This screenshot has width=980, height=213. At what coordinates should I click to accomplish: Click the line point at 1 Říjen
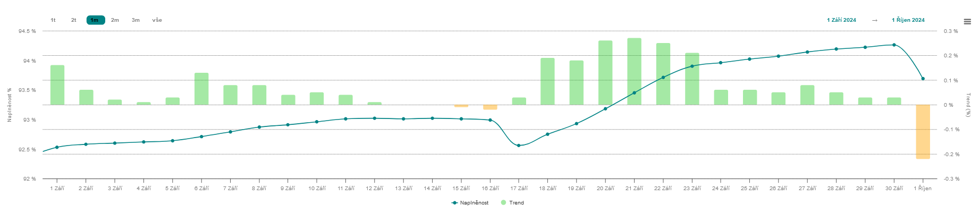click(x=923, y=79)
